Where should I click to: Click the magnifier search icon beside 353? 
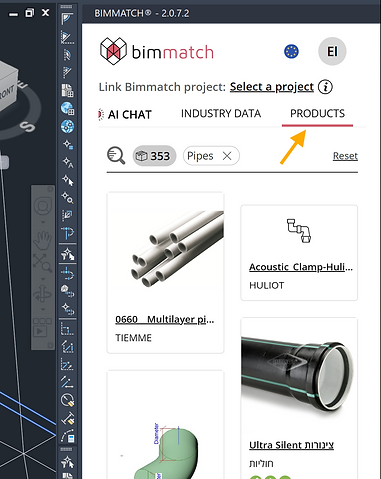[x=116, y=156]
